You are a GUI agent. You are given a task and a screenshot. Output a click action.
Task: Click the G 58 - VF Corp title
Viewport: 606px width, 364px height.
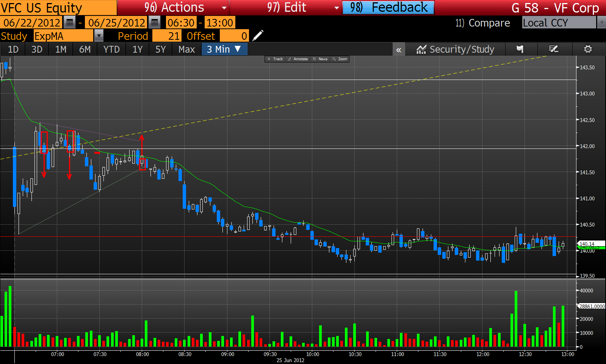(555, 8)
